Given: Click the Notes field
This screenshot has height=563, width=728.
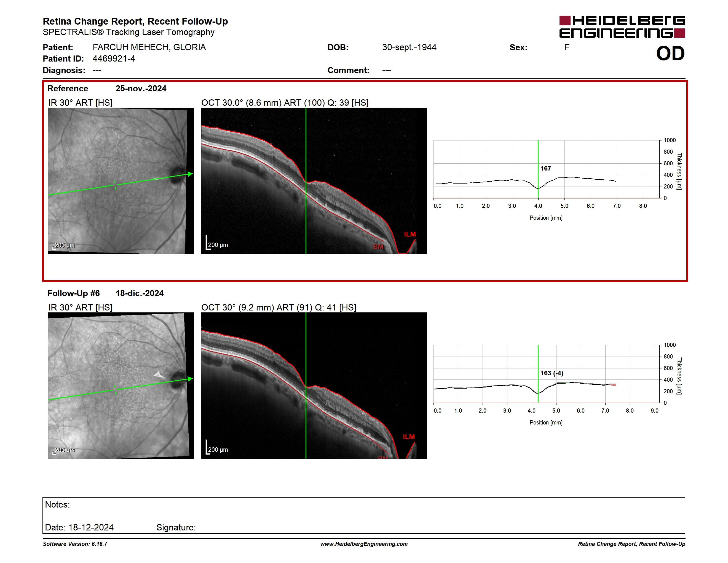Looking at the screenshot, I should click(x=364, y=515).
